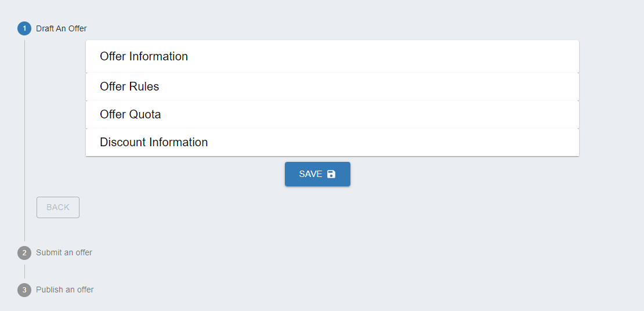Viewport: 644px width, 311px height.
Task: Open the Offer Quota accordion
Action: pos(332,114)
